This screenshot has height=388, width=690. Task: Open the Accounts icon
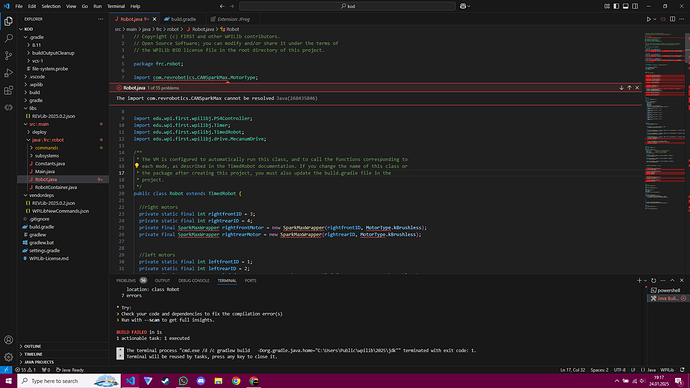tap(8, 340)
